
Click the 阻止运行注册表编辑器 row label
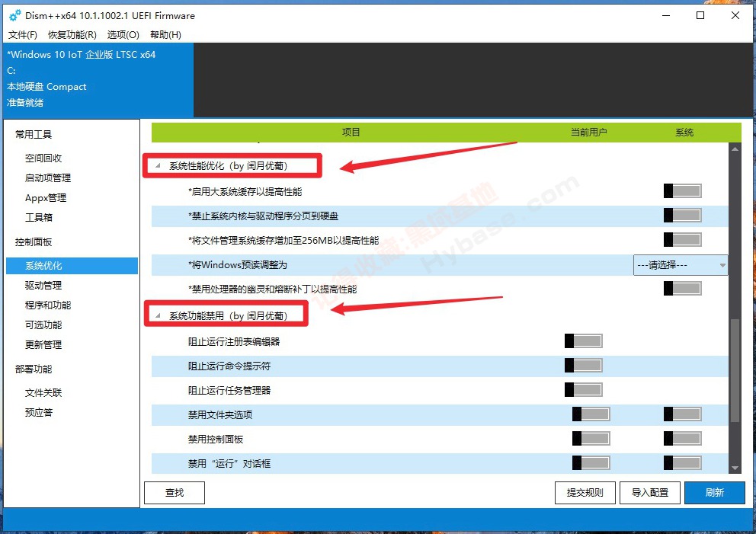click(234, 342)
